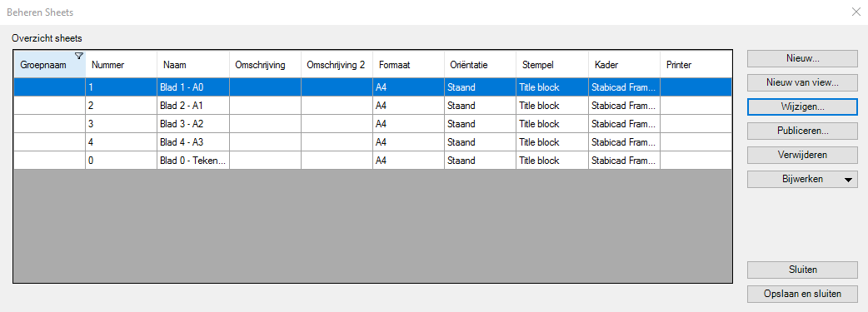
Task: Click the filter icon in Groepnaam header
Action: (78, 56)
